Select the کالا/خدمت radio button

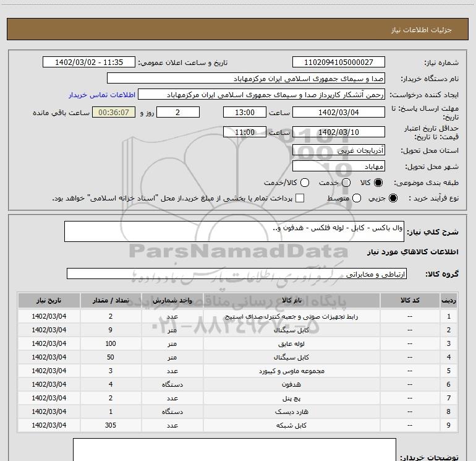305,183
